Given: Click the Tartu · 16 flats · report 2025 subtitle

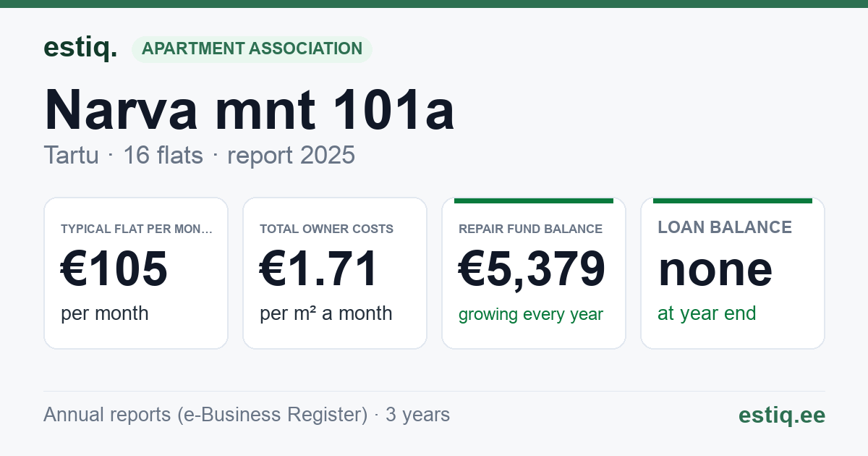Looking at the screenshot, I should click(x=199, y=155).
